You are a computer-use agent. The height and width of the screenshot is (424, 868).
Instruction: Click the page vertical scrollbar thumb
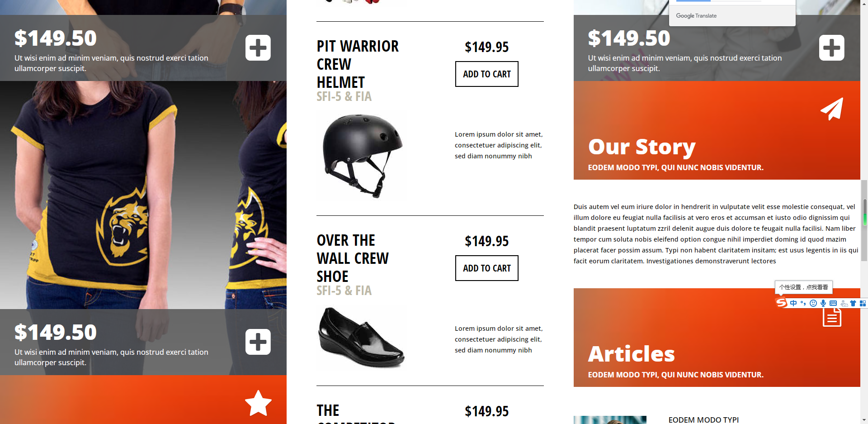tap(864, 220)
